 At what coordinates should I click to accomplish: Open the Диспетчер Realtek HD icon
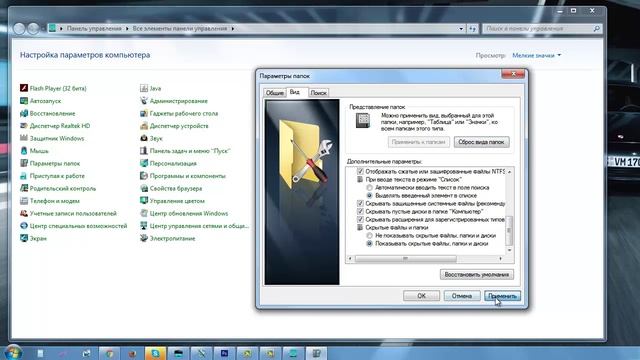(24, 126)
